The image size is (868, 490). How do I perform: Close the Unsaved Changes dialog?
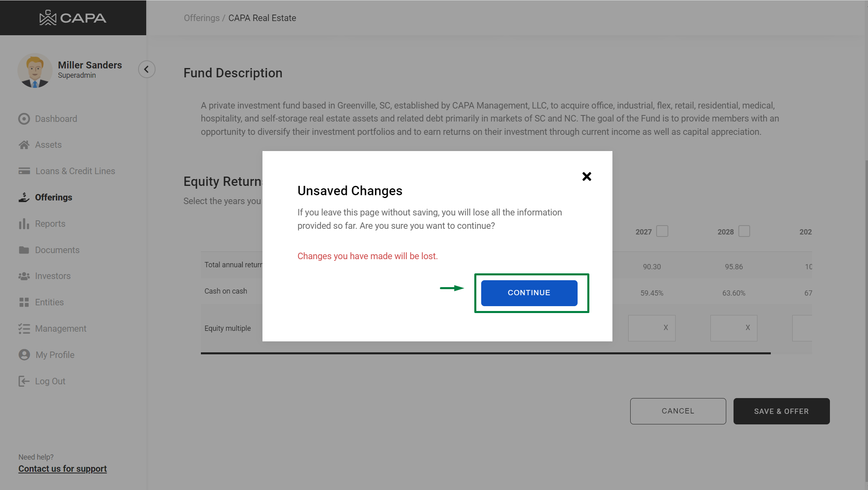click(x=586, y=177)
